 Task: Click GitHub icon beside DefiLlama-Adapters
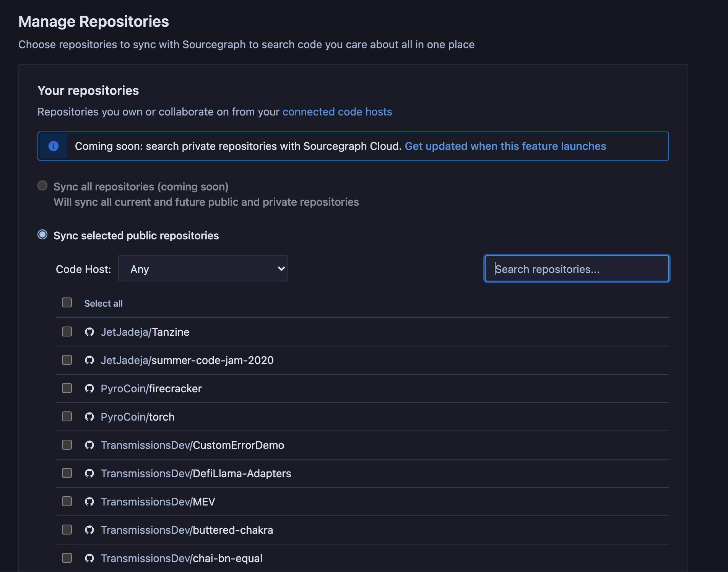(89, 473)
